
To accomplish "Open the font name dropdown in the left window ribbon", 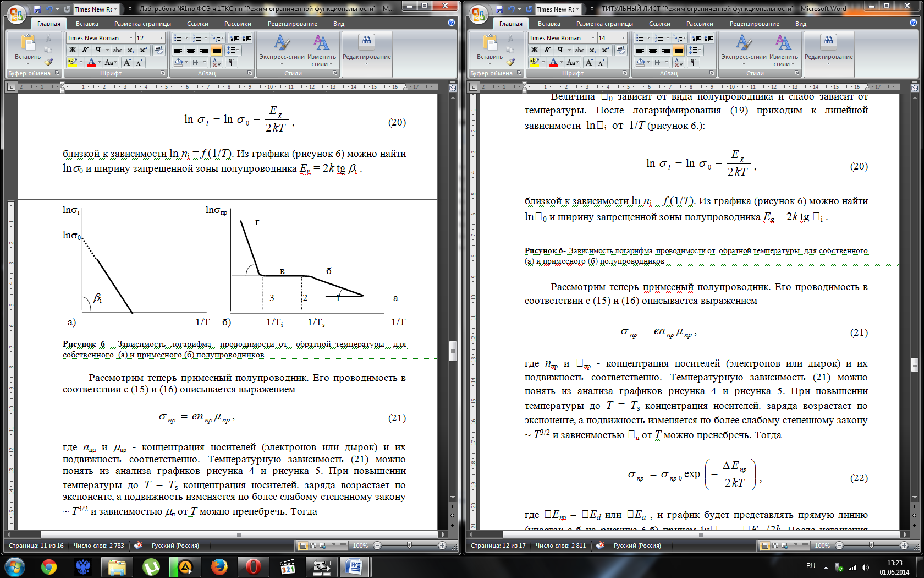I will (x=131, y=38).
